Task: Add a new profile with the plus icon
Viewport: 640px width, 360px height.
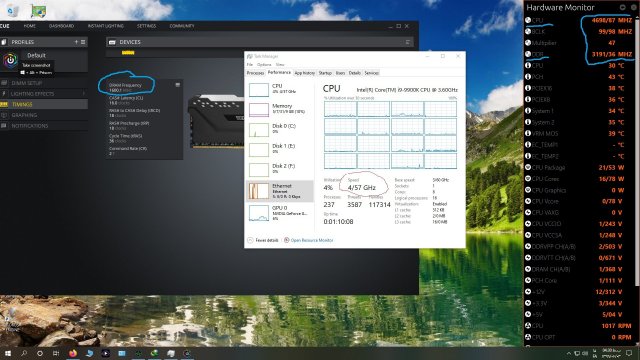Action: (76, 42)
